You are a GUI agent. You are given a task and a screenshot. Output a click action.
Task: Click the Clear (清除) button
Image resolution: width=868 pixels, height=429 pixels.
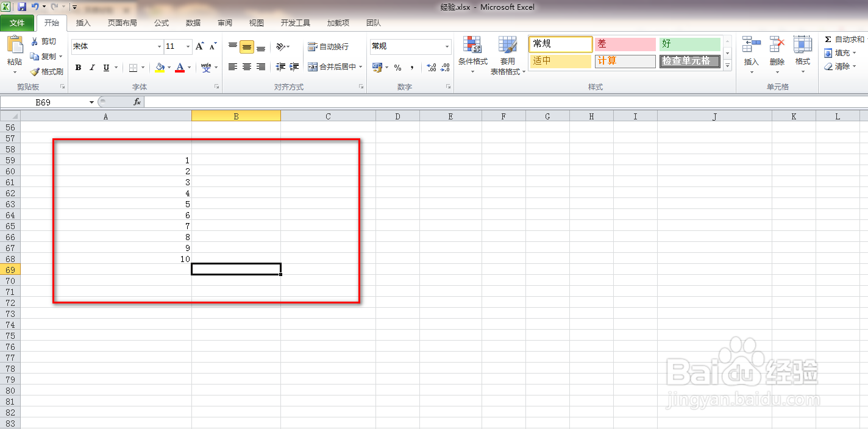(x=840, y=66)
